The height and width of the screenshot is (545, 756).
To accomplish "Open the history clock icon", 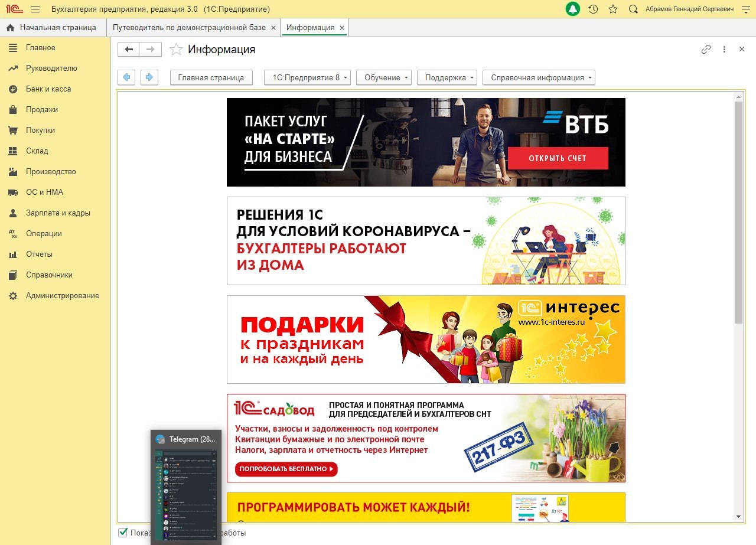I will pos(594,9).
